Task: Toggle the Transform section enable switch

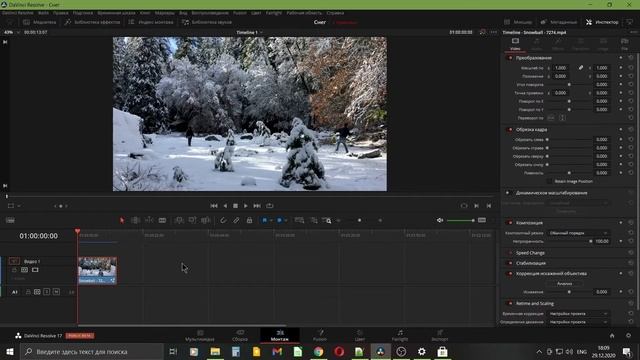Action: (x=510, y=58)
